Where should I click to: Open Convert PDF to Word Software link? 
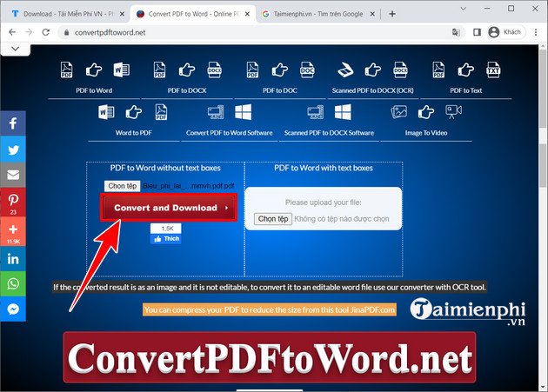coord(230,133)
